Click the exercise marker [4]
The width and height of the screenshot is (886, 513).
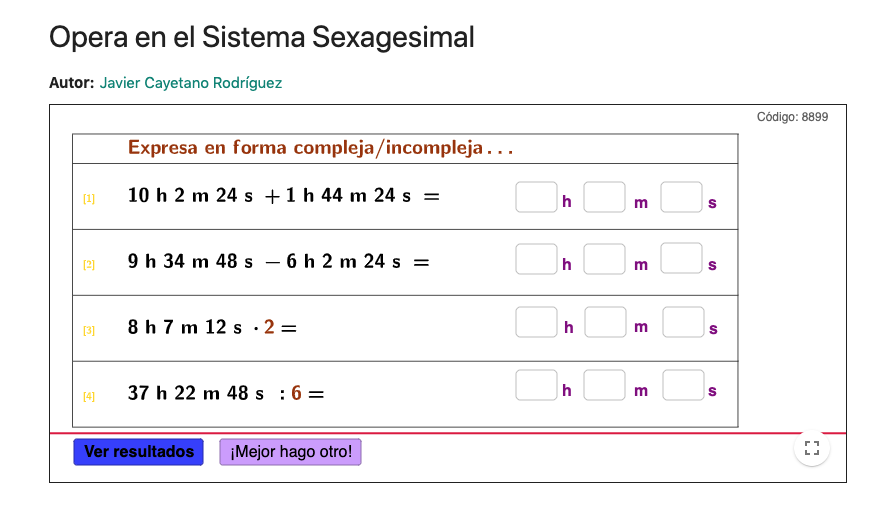pos(89,396)
